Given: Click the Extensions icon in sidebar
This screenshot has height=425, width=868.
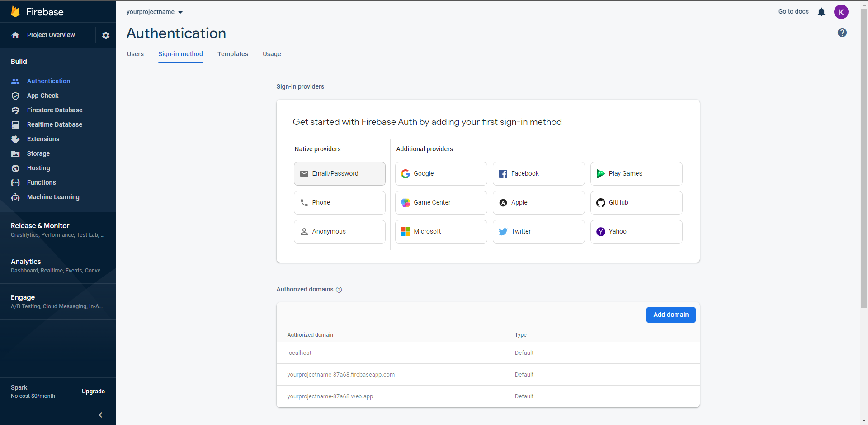Looking at the screenshot, I should (x=15, y=139).
